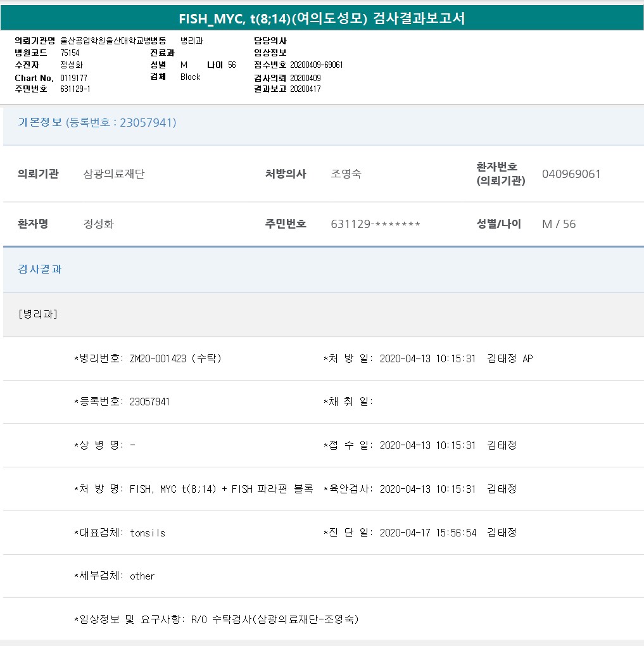644x646 pixels.
Task: Select requesting institution 삼광의료재단
Action: pos(114,174)
